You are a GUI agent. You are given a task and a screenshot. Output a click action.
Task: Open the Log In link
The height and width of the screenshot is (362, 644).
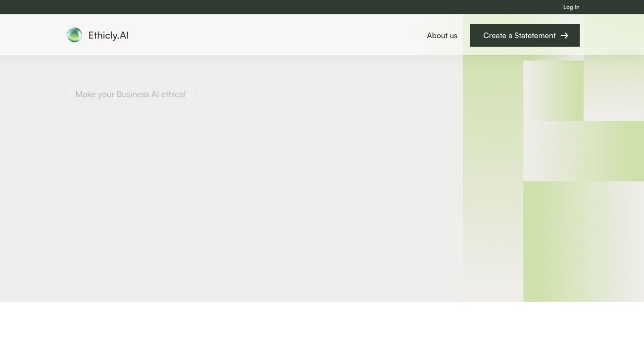[571, 7]
